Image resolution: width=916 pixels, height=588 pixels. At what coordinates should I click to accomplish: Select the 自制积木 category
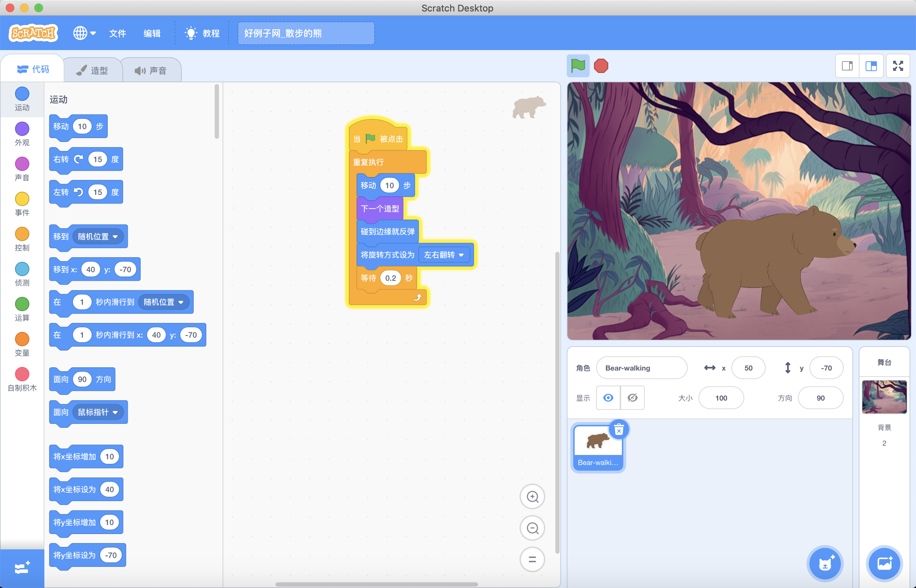pos(22,380)
